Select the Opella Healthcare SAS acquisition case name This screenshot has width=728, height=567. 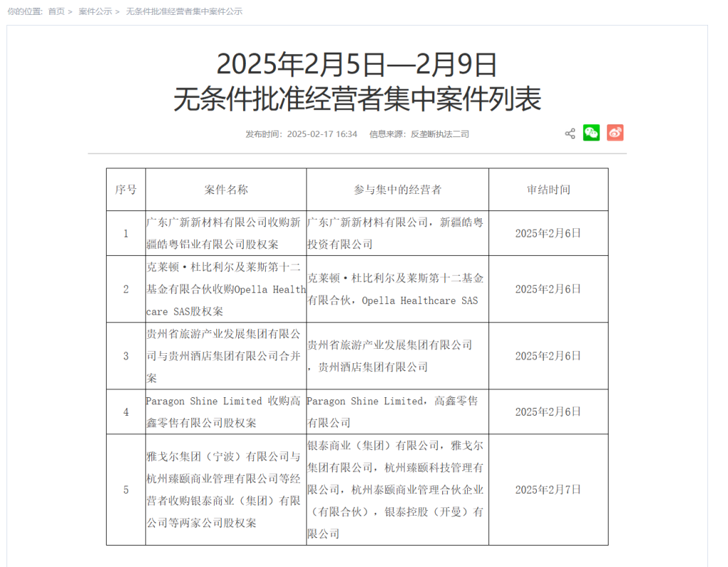point(225,289)
